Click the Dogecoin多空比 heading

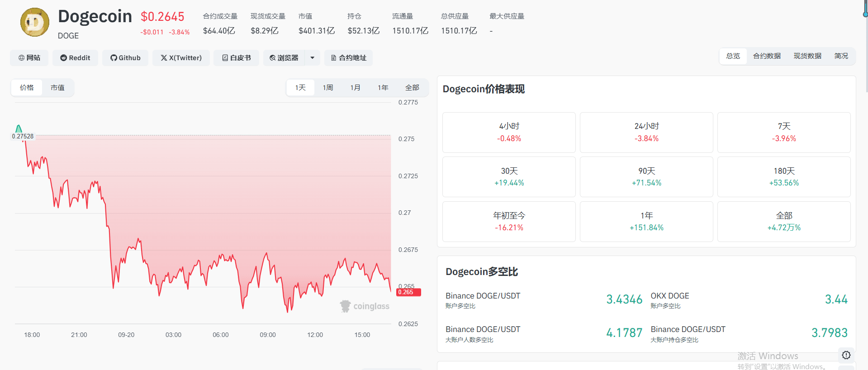click(482, 272)
